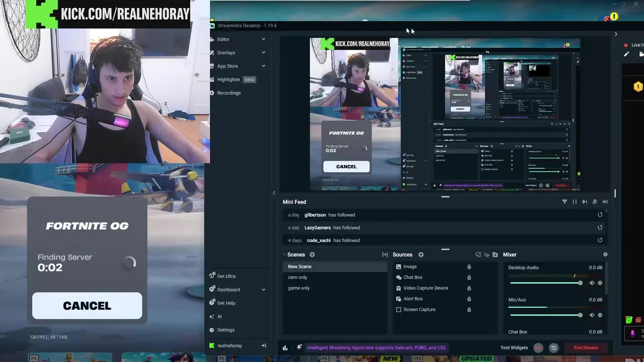This screenshot has width=644, height=362.
Task: Mute Mic/Aux in the Mixer
Action: point(592,315)
